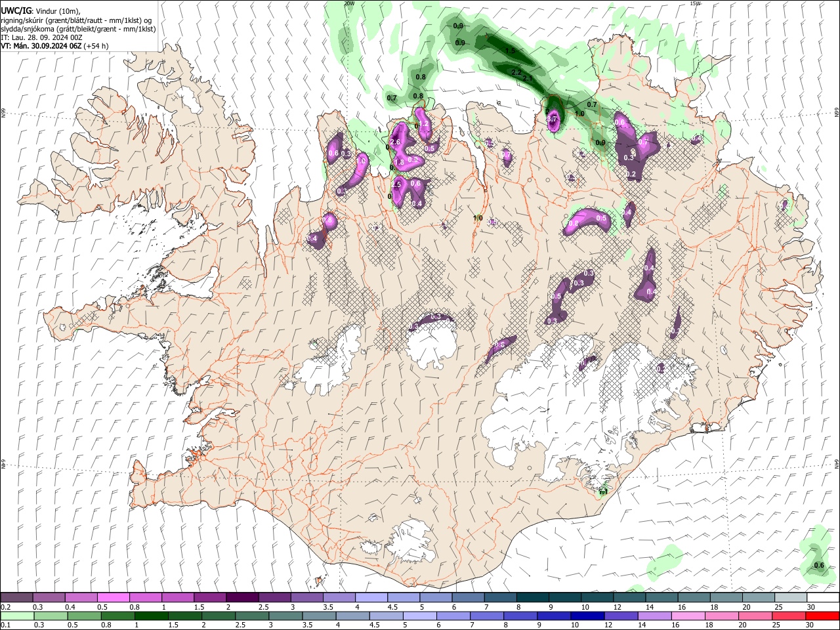Select top legend row swatch starting at 0.2
Screen dimensions: 840x630
(17, 598)
